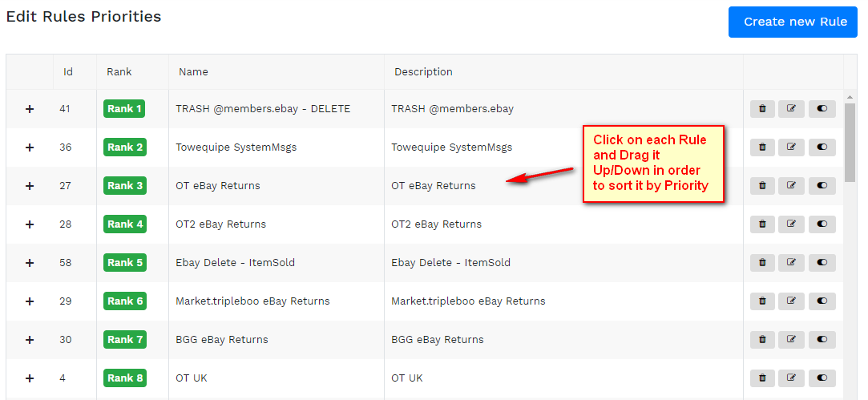Toggle the TRASH @members.ebay rule on/off

(x=822, y=109)
